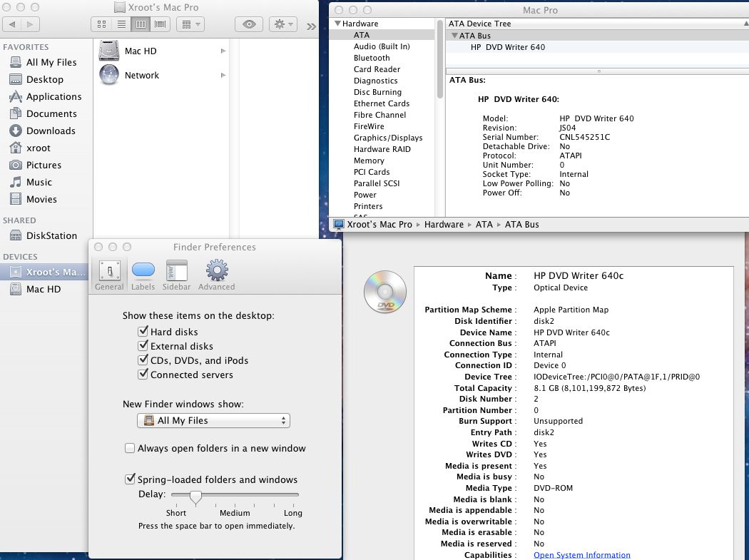This screenshot has height=560, width=749.
Task: Expand the Network column arrow
Action: coord(223,76)
